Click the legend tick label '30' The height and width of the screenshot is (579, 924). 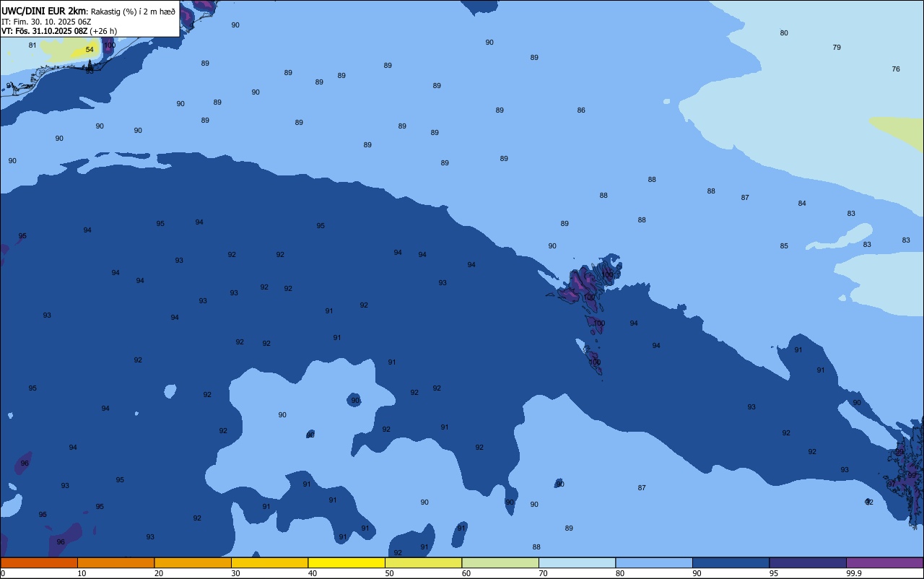(x=235, y=573)
